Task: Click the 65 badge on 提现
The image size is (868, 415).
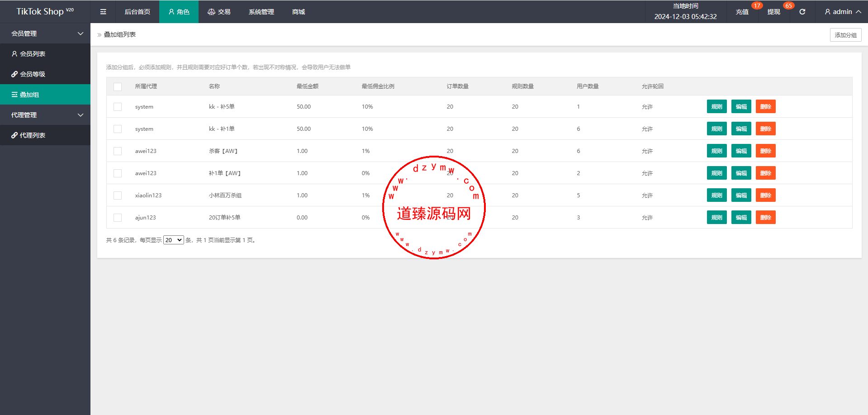Action: click(788, 6)
